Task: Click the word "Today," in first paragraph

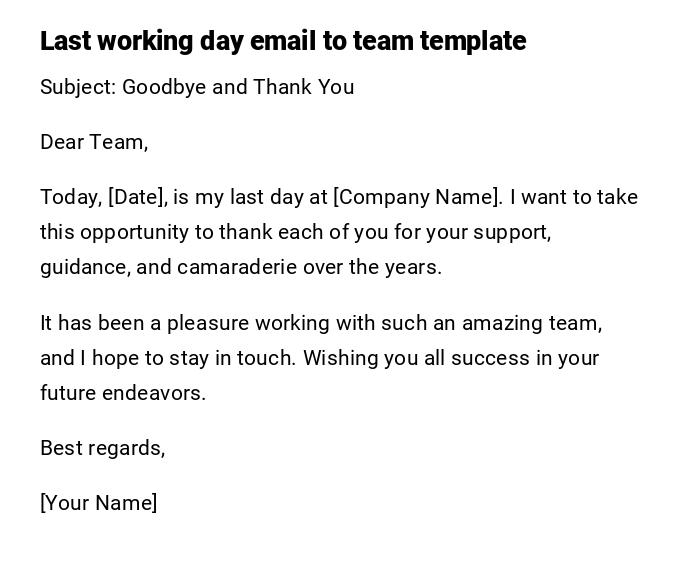Action: [70, 197]
